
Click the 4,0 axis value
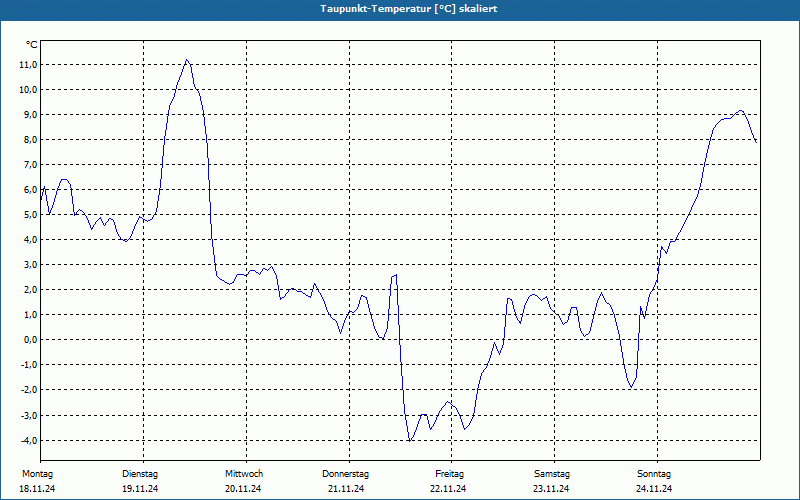coord(30,240)
